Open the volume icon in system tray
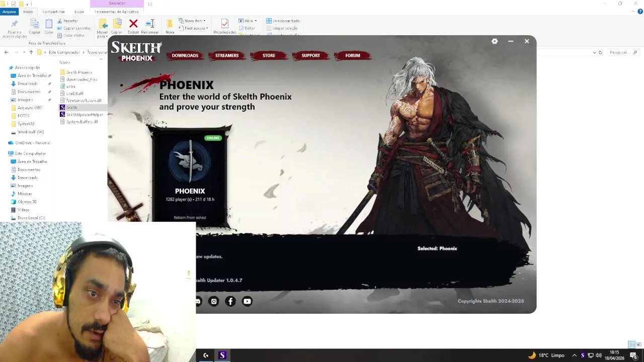The height and width of the screenshot is (362, 644). (599, 355)
